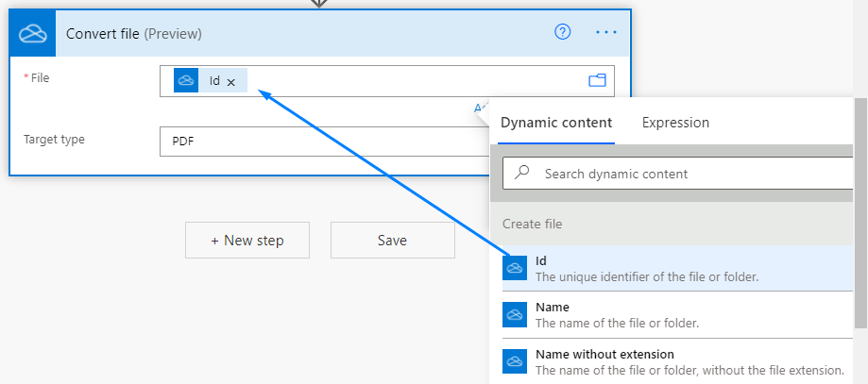
Task: Click OneDrive icon beside Name without extension
Action: click(x=515, y=361)
